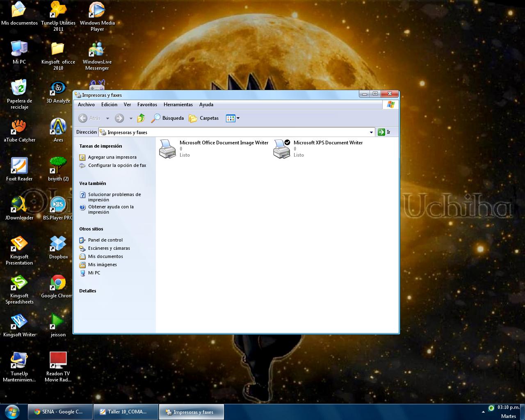The image size is (525, 420).
Task: Switch to the SENA Google taskbar window
Action: click(x=60, y=411)
